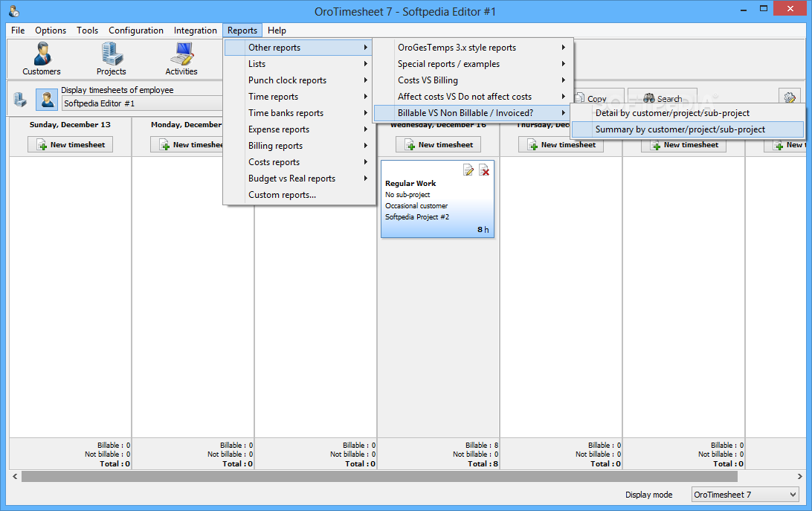This screenshot has height=511, width=812.
Task: Select Summary by customer/project/sub-project report
Action: click(688, 129)
